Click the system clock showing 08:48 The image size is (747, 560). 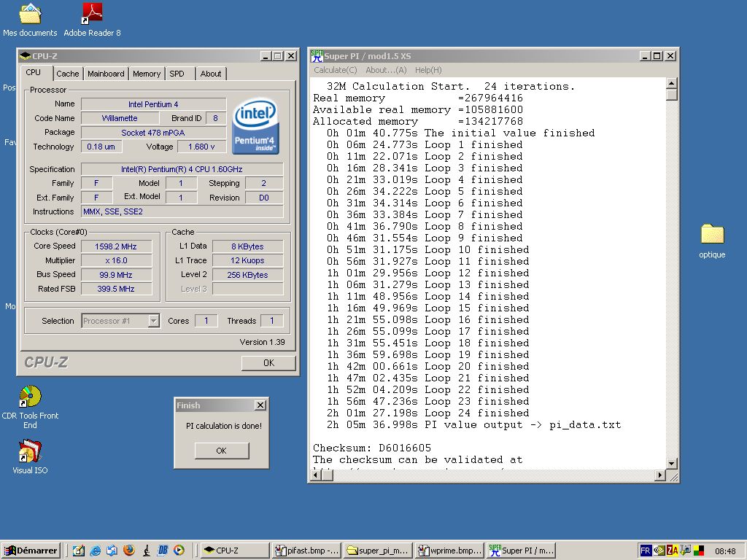pyautogui.click(x=725, y=551)
